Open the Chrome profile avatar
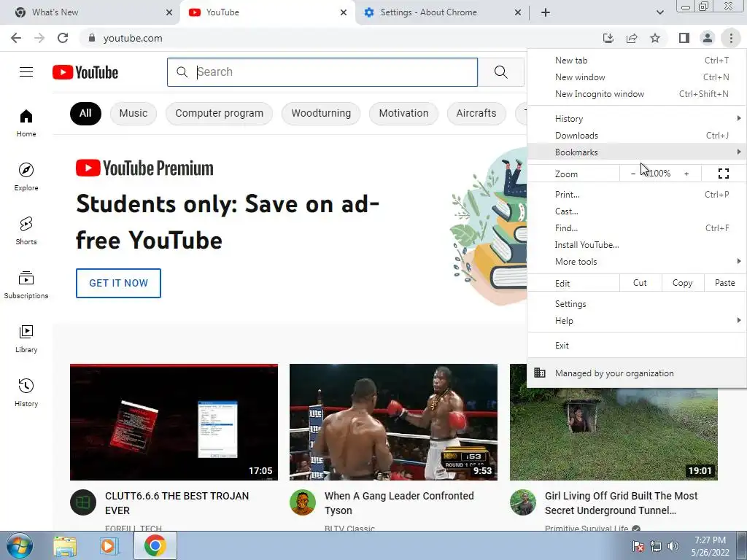This screenshot has width=747, height=560. pos(708,38)
